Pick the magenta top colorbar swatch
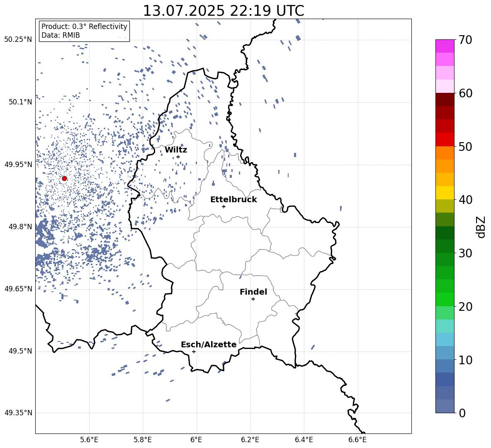This screenshot has width=491, height=448. pos(445,46)
